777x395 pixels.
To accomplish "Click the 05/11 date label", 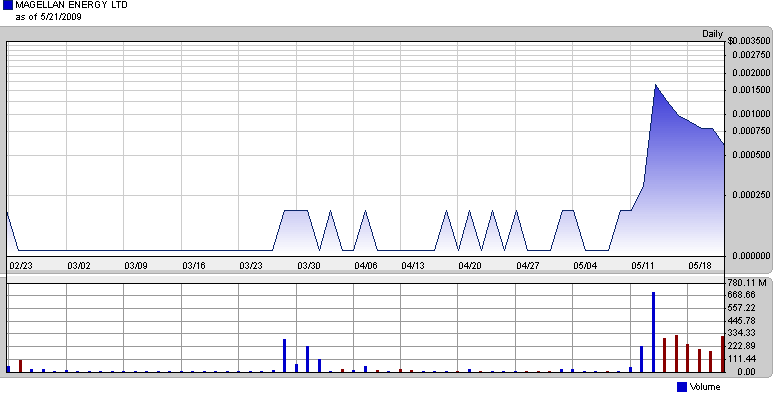I will [x=643, y=266].
